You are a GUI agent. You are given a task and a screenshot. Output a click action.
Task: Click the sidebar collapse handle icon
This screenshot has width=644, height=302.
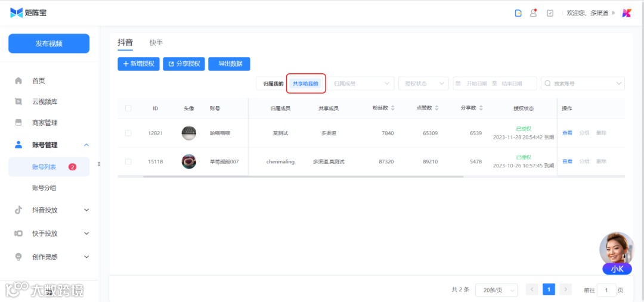[99, 164]
